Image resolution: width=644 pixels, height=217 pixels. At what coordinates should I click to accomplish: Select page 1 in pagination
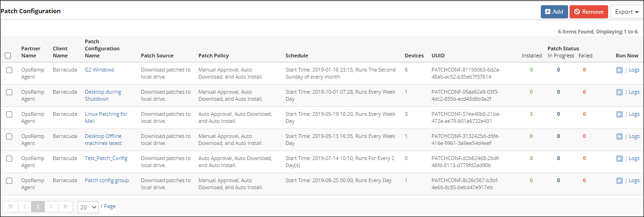[38, 207]
